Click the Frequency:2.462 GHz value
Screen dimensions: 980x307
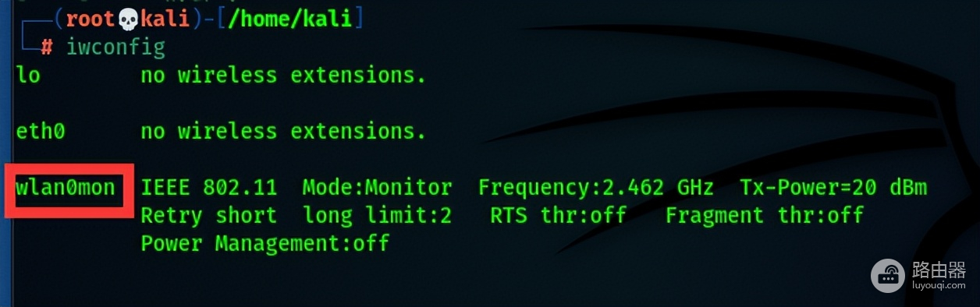596,188
